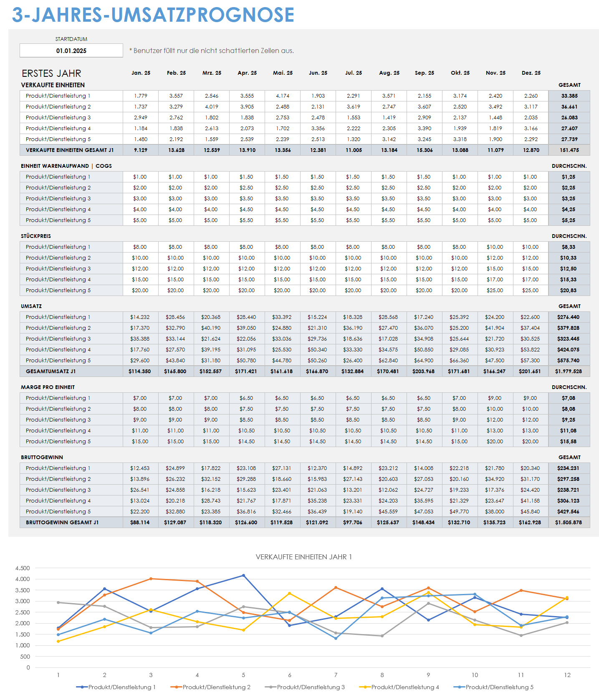Screen dimensions: 599x700
Task: Click the Dez. 25 column header
Action: tap(531, 73)
